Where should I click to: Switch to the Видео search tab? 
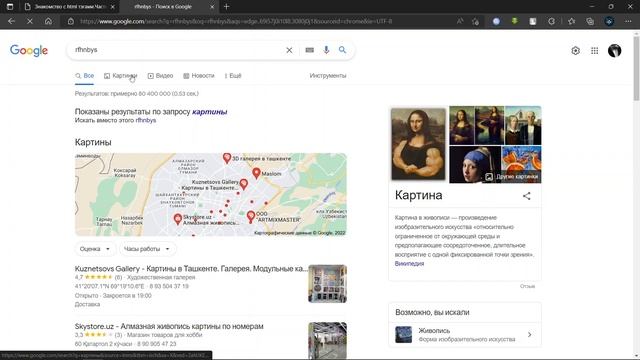tap(160, 76)
